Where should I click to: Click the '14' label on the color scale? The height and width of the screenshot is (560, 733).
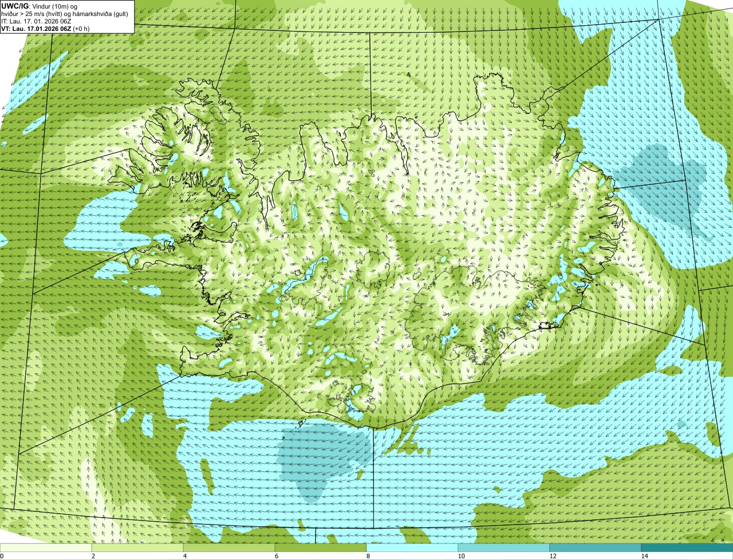coord(644,556)
